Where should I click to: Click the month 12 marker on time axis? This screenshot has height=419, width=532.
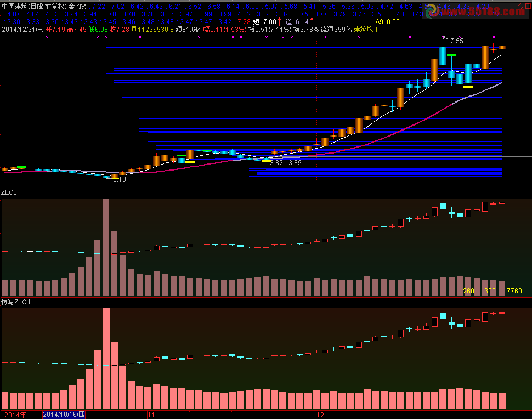320,415
